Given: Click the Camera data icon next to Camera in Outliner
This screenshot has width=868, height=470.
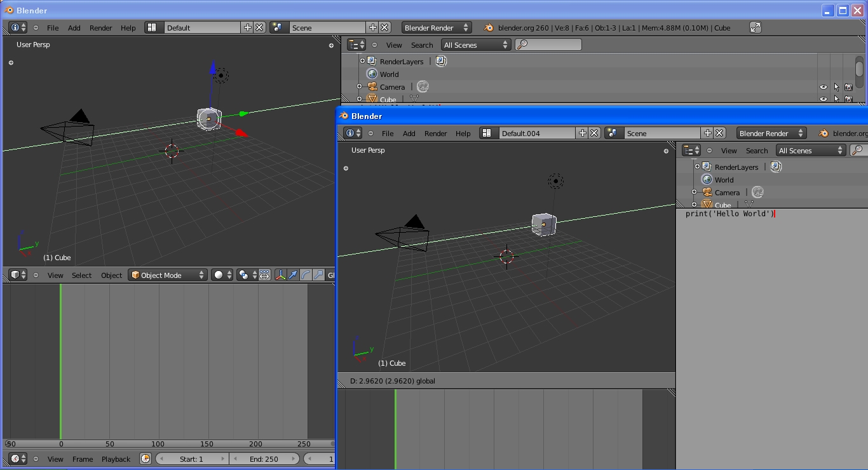Looking at the screenshot, I should (x=423, y=86).
